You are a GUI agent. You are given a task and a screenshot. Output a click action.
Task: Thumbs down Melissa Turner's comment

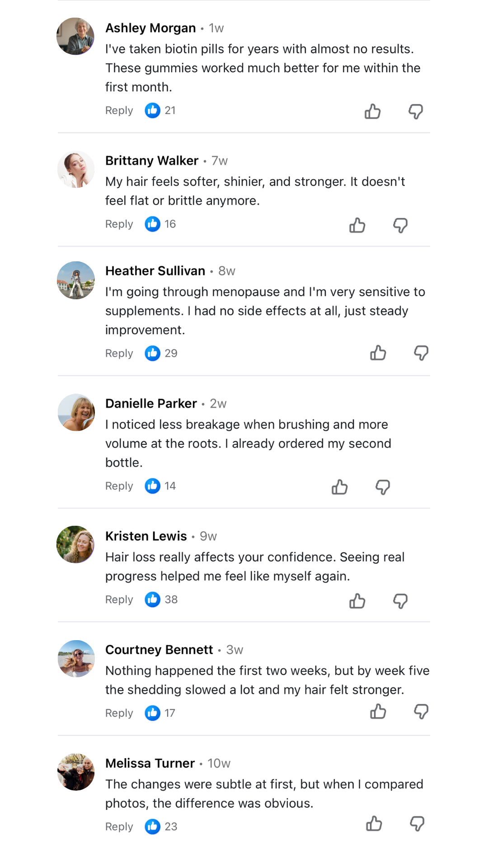(417, 824)
